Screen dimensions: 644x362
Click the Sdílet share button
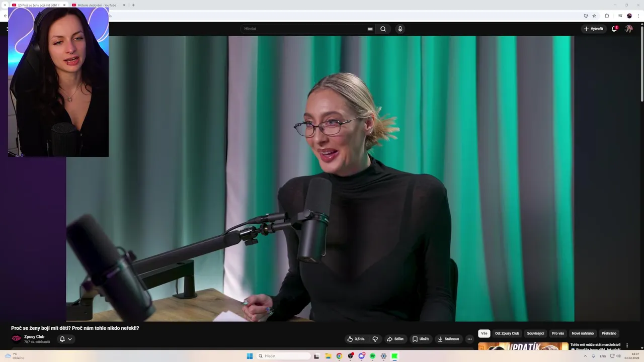pyautogui.click(x=395, y=339)
